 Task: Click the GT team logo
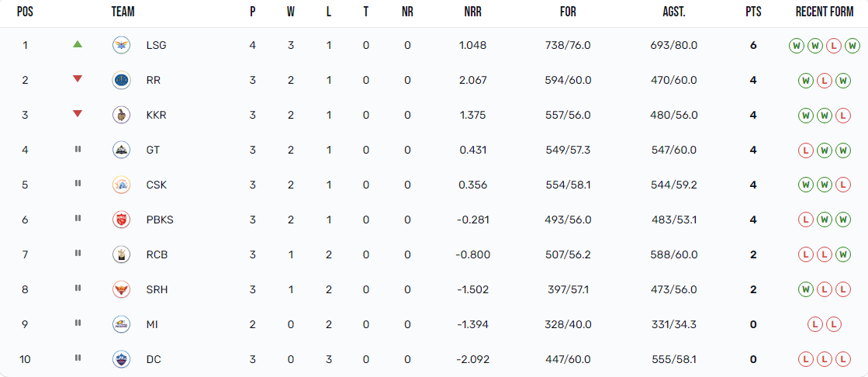click(121, 150)
